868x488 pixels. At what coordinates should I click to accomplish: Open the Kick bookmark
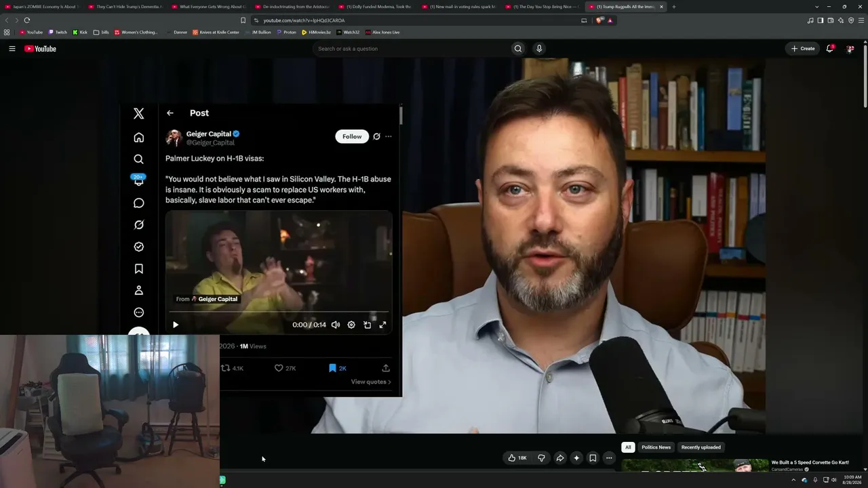point(80,32)
